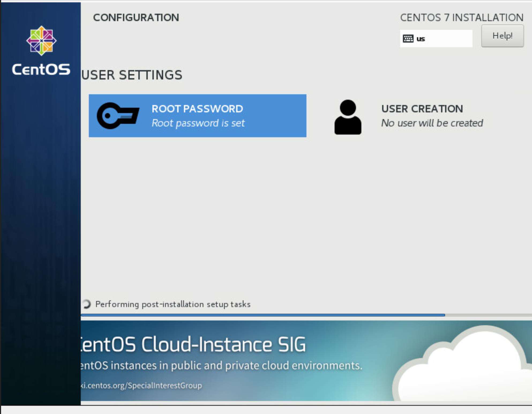Open the USER CREATION settings
The height and width of the screenshot is (414, 532).
click(x=422, y=109)
